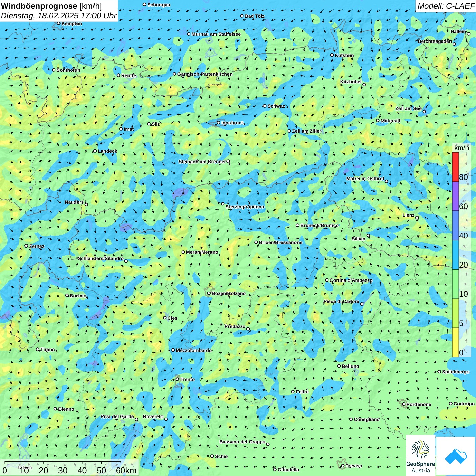Click the Riva del Garda label
The width and height of the screenshot is (476, 476).
click(x=117, y=417)
